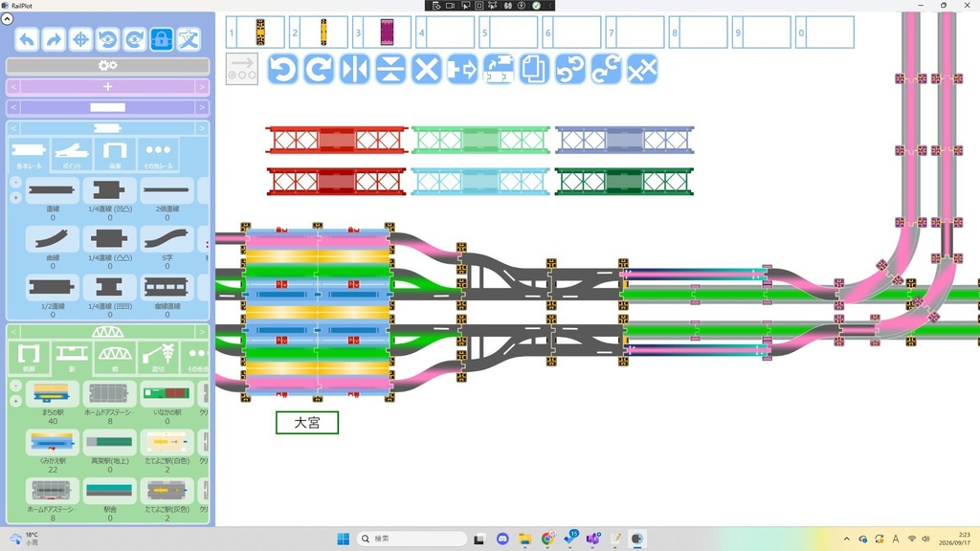Viewport: 980px width, 551px height.
Task: Switch to the その他レール tab
Action: click(158, 154)
